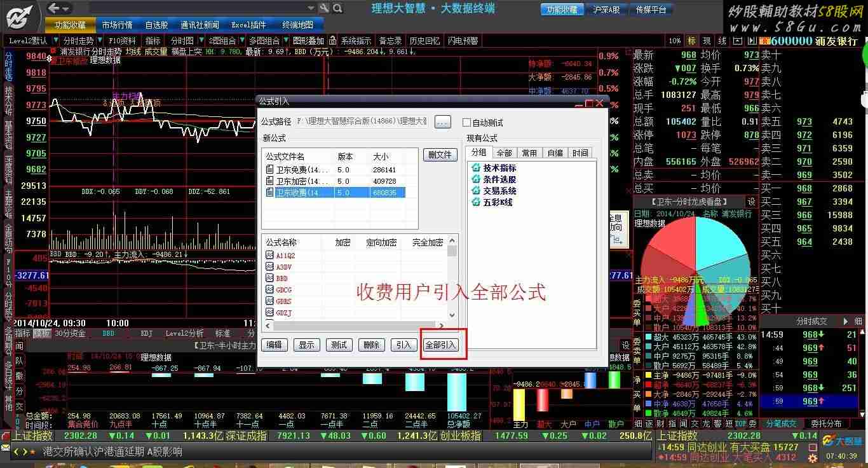Open the 终端地图 tab
The height and width of the screenshot is (468, 868).
click(x=297, y=25)
